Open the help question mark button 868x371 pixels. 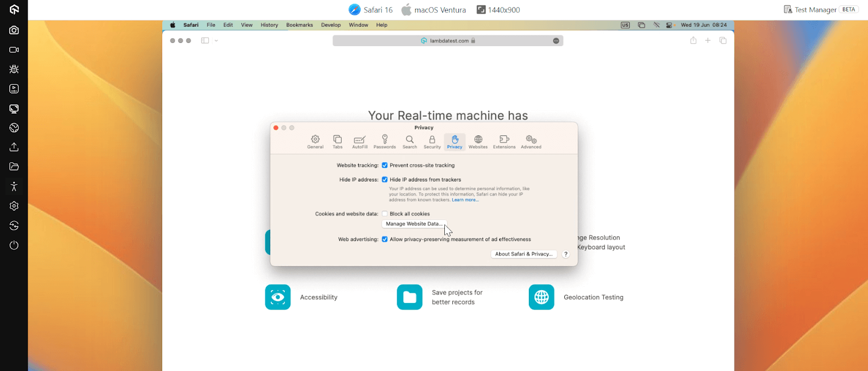pos(566,254)
